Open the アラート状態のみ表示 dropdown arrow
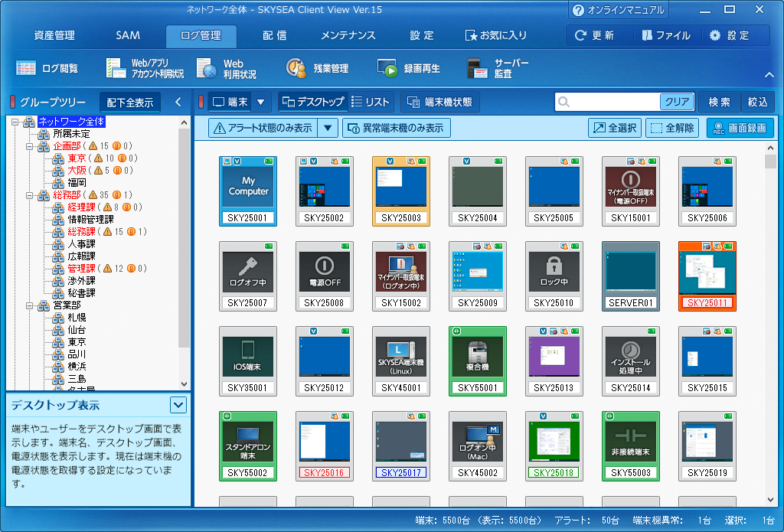The height and width of the screenshot is (532, 784). point(328,128)
